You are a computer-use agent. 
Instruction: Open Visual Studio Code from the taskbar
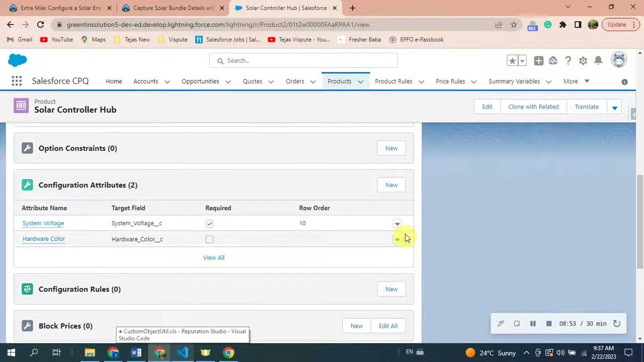pos(182,352)
